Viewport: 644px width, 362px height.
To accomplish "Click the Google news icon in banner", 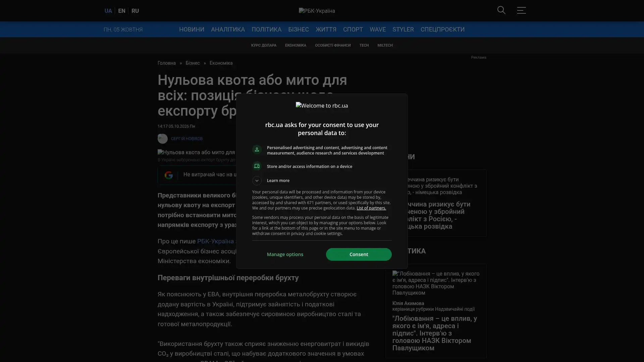I will (x=168, y=175).
